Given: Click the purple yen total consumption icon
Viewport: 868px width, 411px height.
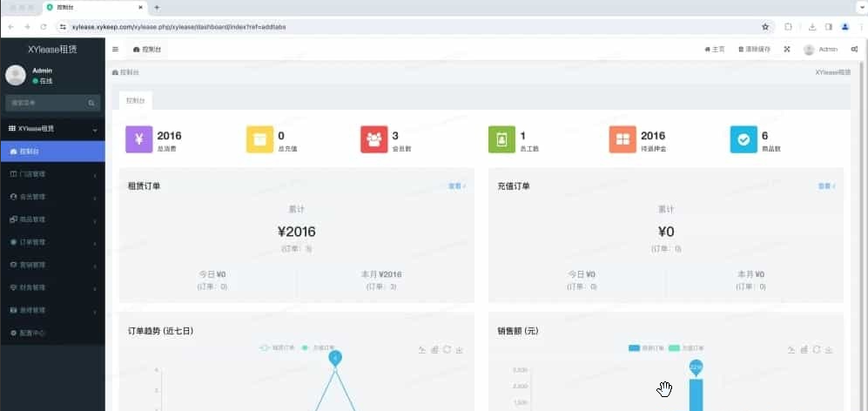Looking at the screenshot, I should (x=139, y=139).
